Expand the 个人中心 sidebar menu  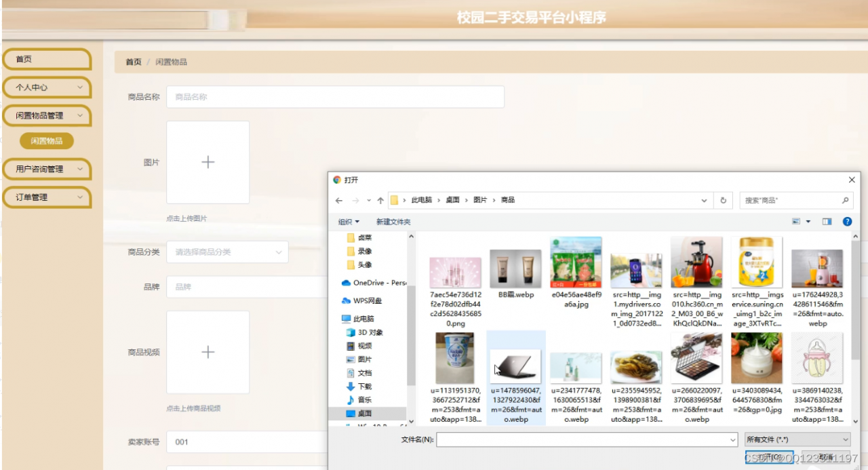(x=47, y=87)
